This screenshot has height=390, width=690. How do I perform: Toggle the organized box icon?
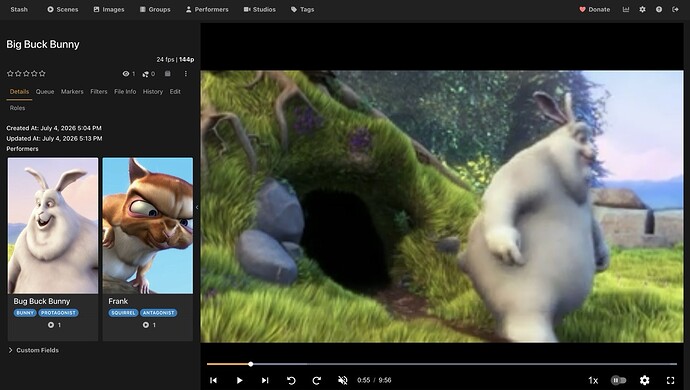pyautogui.click(x=168, y=74)
